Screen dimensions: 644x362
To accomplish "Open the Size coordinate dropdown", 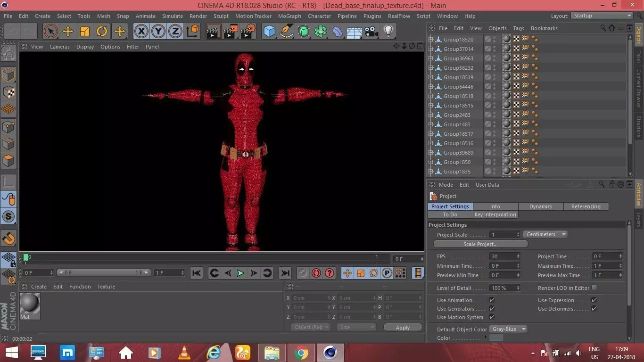I will (x=356, y=327).
